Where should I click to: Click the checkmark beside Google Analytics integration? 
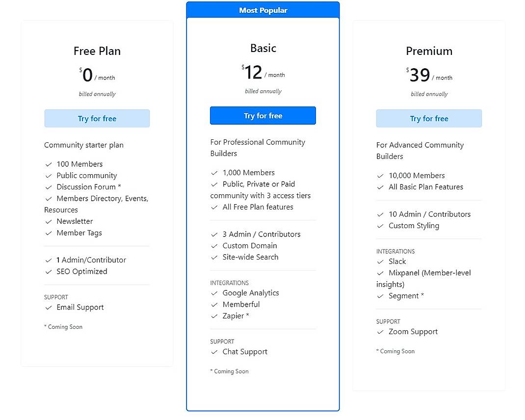(214, 293)
